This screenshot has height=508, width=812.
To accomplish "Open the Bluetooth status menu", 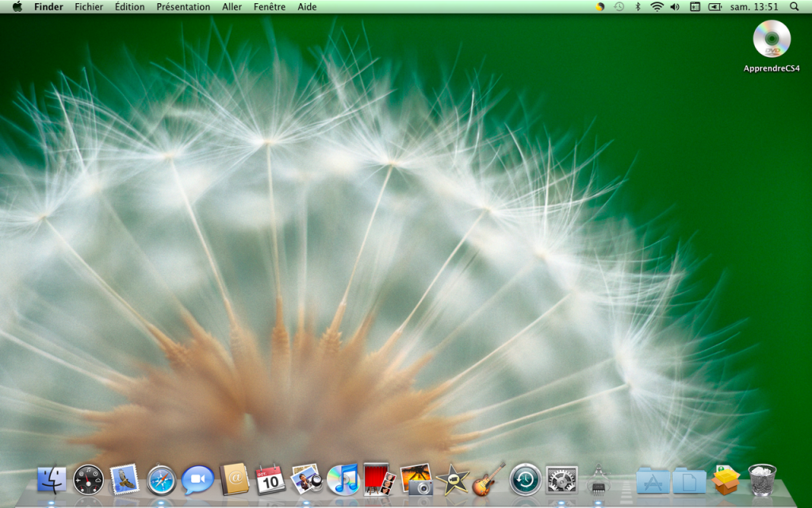I will coord(638,6).
